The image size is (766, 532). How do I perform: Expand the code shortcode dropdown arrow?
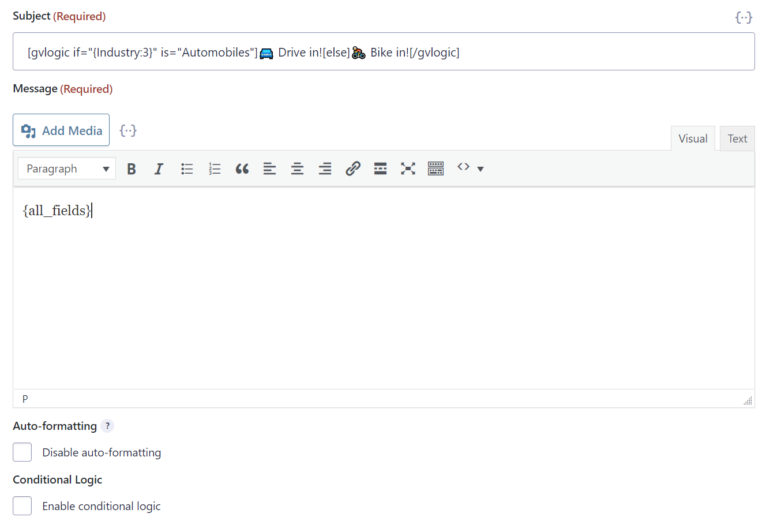click(480, 169)
